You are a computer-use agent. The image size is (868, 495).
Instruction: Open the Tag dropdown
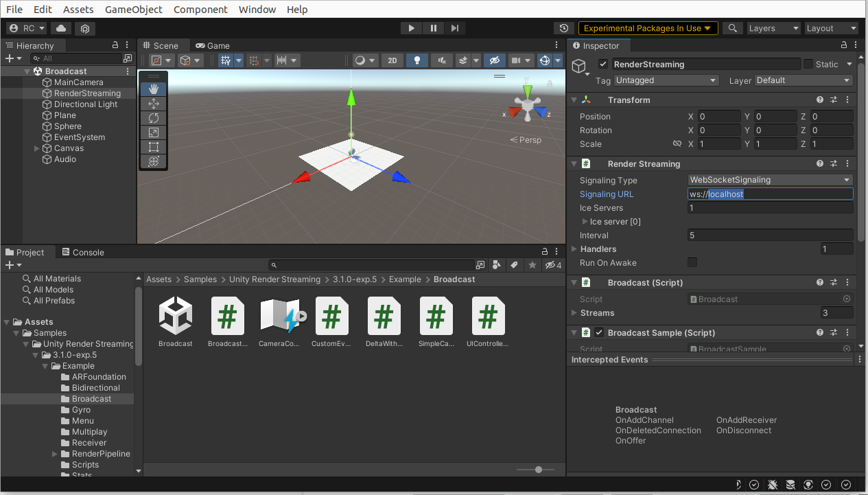point(666,80)
